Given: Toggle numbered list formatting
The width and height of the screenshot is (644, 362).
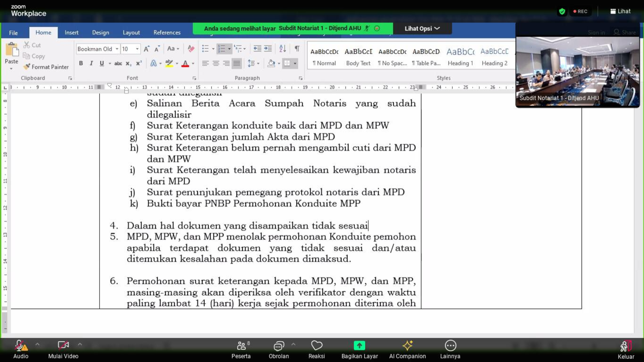Looking at the screenshot, I should [222, 49].
